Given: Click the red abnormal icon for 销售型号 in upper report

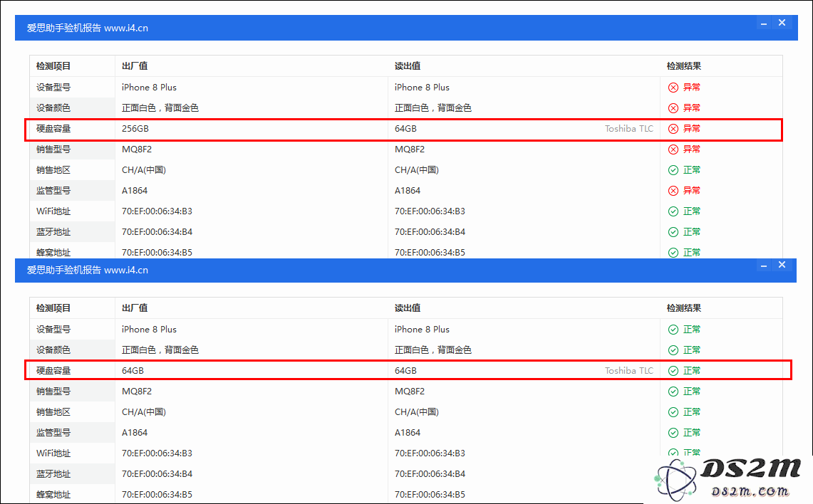Looking at the screenshot, I should coord(673,149).
